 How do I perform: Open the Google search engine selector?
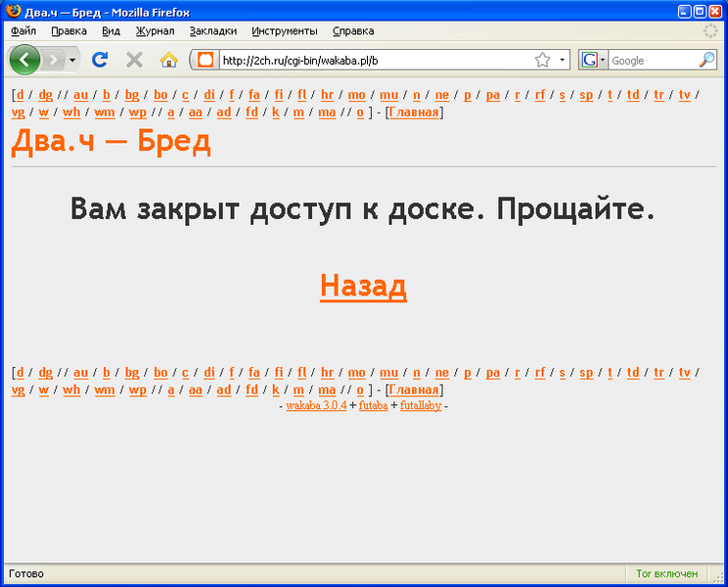pyautogui.click(x=593, y=60)
